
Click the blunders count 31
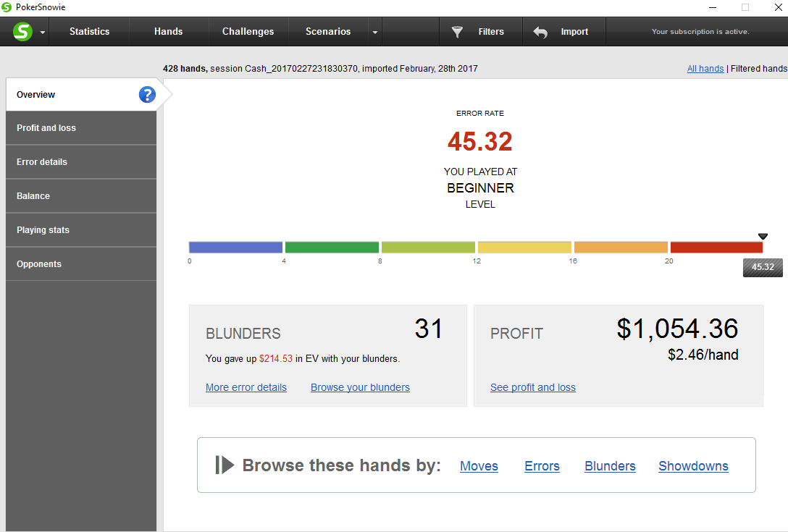[429, 329]
